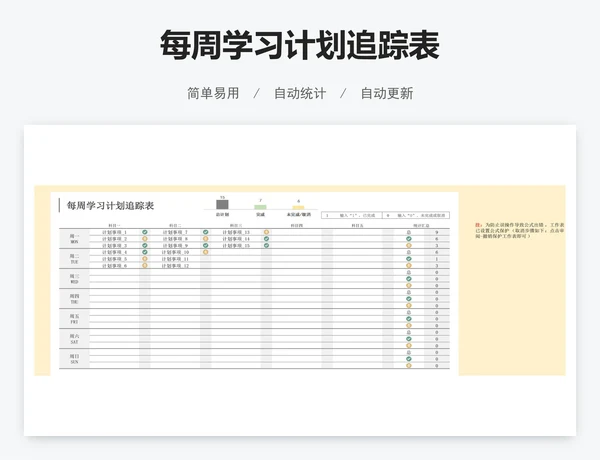Click the red 注 protection note text
The width and height of the screenshot is (600, 460).
pos(520,230)
